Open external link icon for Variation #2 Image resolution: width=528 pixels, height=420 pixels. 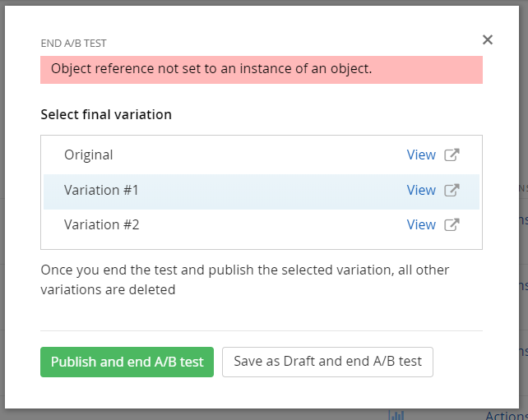point(452,225)
